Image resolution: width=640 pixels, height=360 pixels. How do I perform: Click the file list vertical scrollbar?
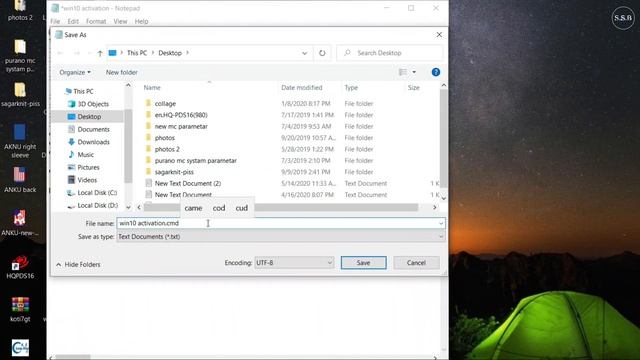coord(443,139)
